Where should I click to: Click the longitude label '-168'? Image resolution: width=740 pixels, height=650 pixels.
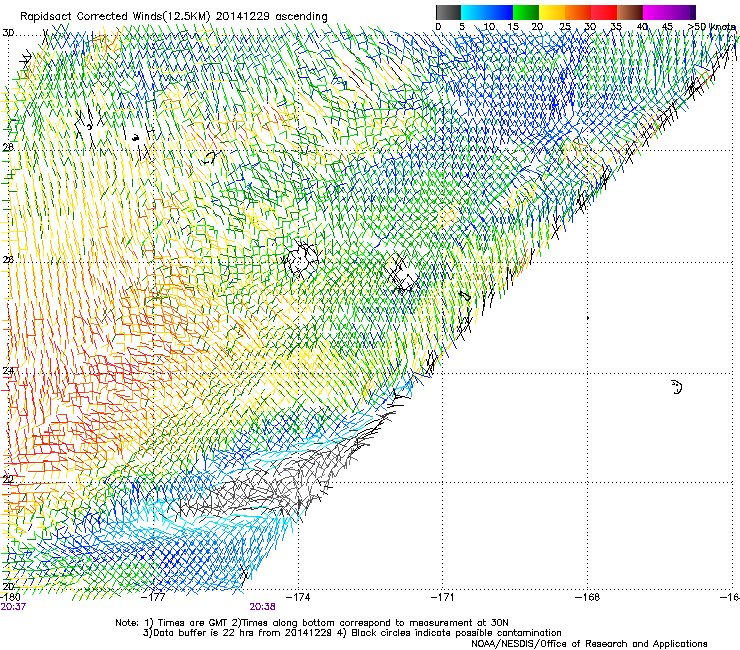[588, 597]
